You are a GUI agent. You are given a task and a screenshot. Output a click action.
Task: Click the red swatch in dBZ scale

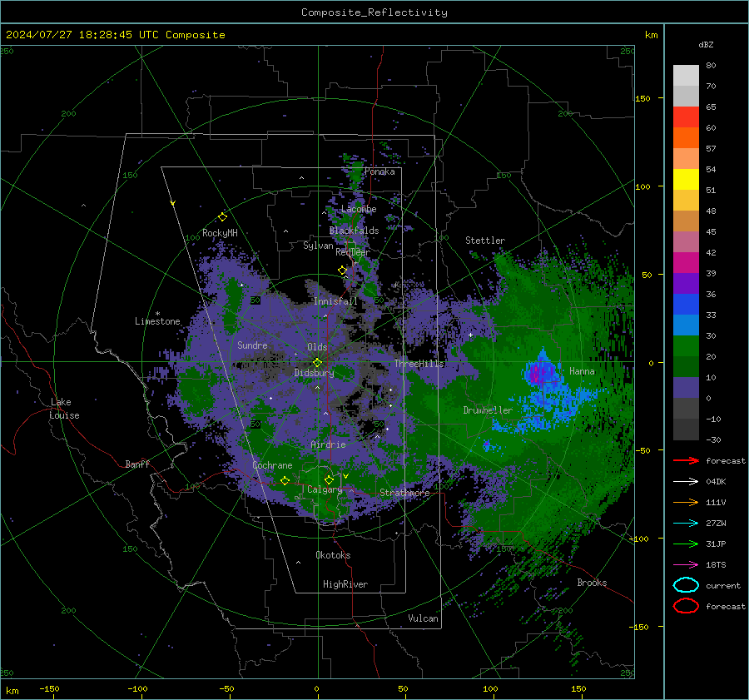[686, 117]
